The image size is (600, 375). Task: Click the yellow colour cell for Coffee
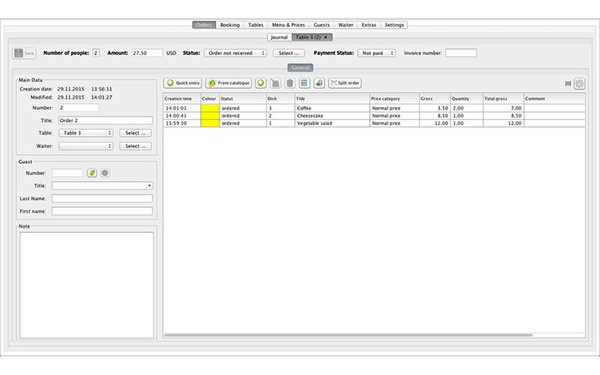[x=210, y=108]
